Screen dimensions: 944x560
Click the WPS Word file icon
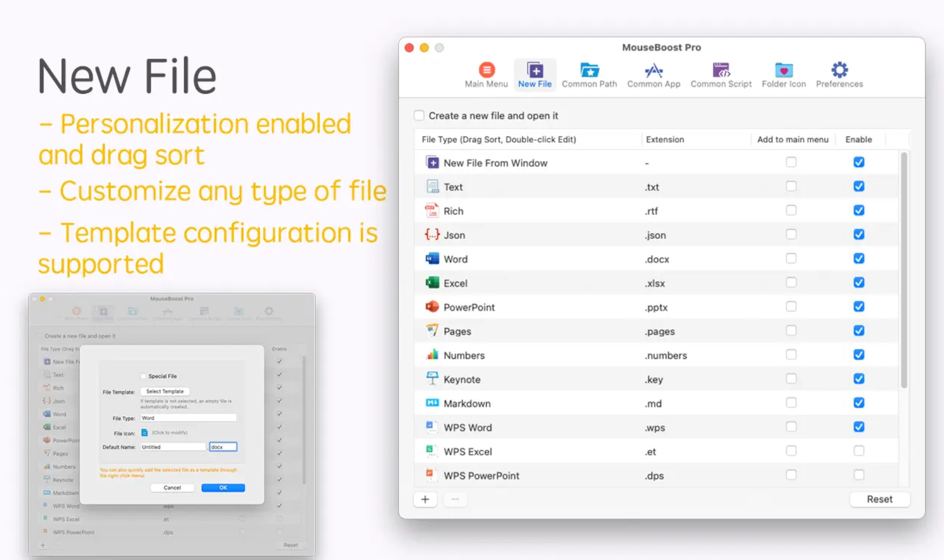[x=432, y=427]
